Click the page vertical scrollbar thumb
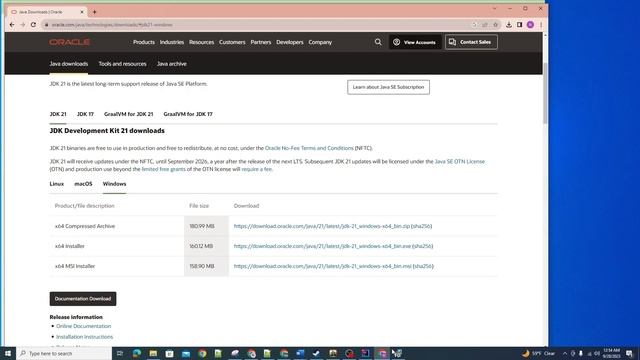640x360 pixels. (545, 93)
